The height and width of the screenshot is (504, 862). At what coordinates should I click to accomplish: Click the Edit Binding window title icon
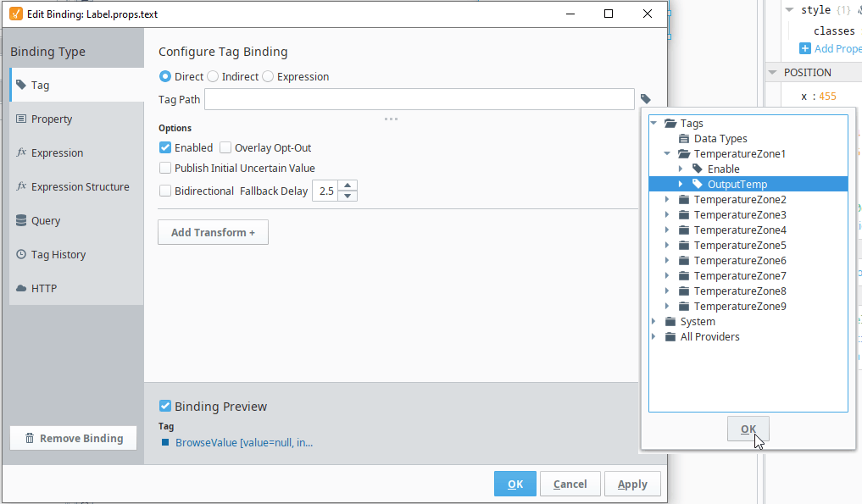(16, 14)
